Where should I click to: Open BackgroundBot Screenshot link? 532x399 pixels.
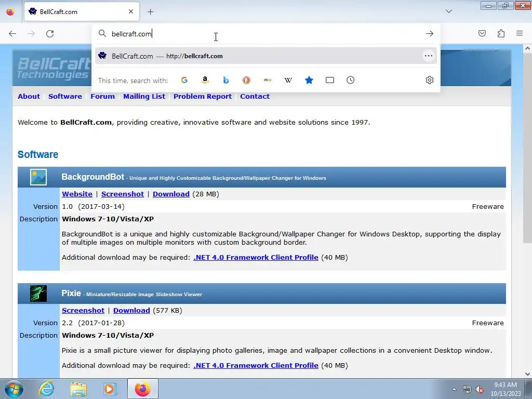pos(123,194)
